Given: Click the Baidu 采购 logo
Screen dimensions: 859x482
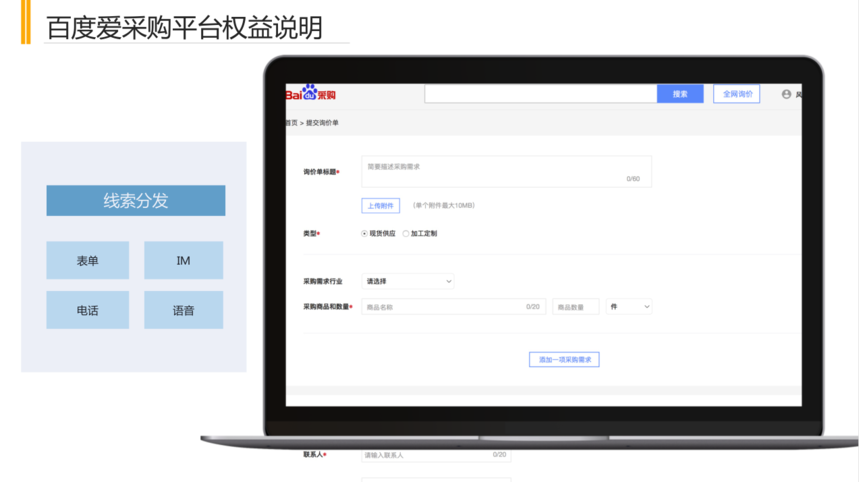Looking at the screenshot, I should [311, 93].
